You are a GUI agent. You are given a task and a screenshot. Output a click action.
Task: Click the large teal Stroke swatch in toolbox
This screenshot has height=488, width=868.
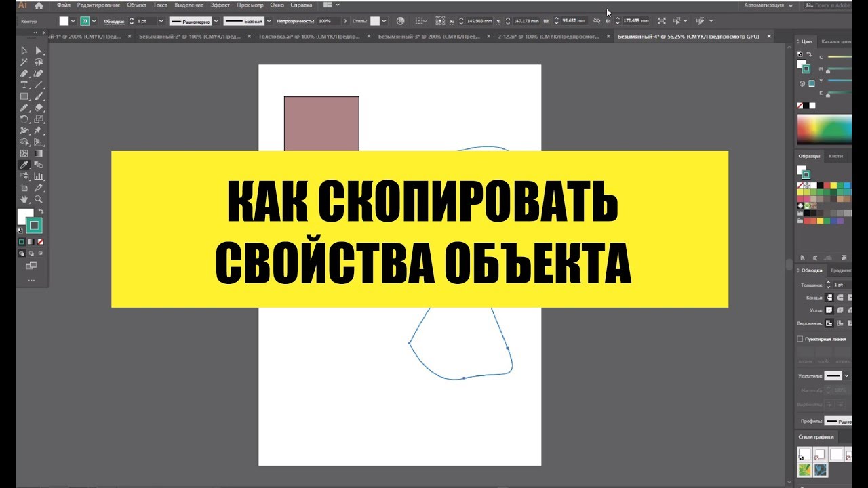(x=34, y=226)
